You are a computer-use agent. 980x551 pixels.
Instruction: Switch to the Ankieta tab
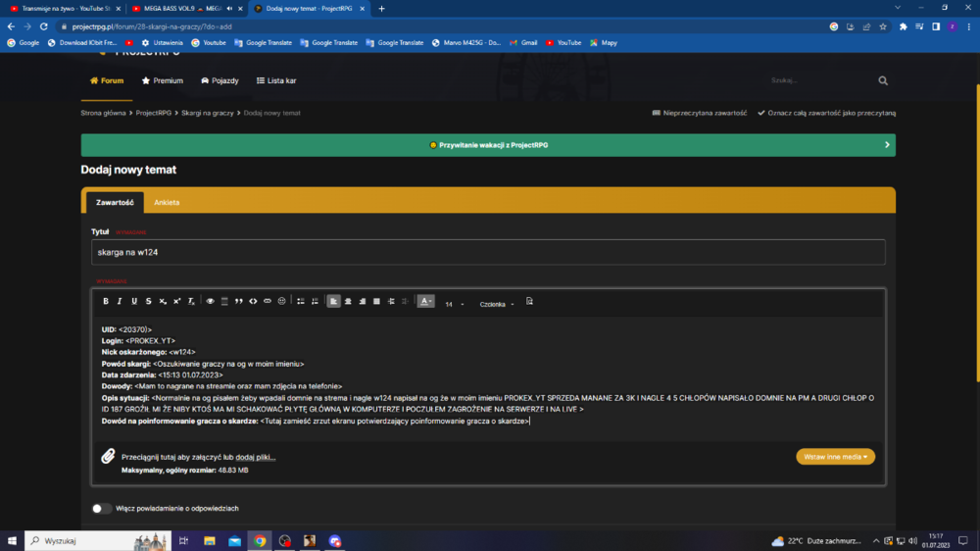click(167, 203)
